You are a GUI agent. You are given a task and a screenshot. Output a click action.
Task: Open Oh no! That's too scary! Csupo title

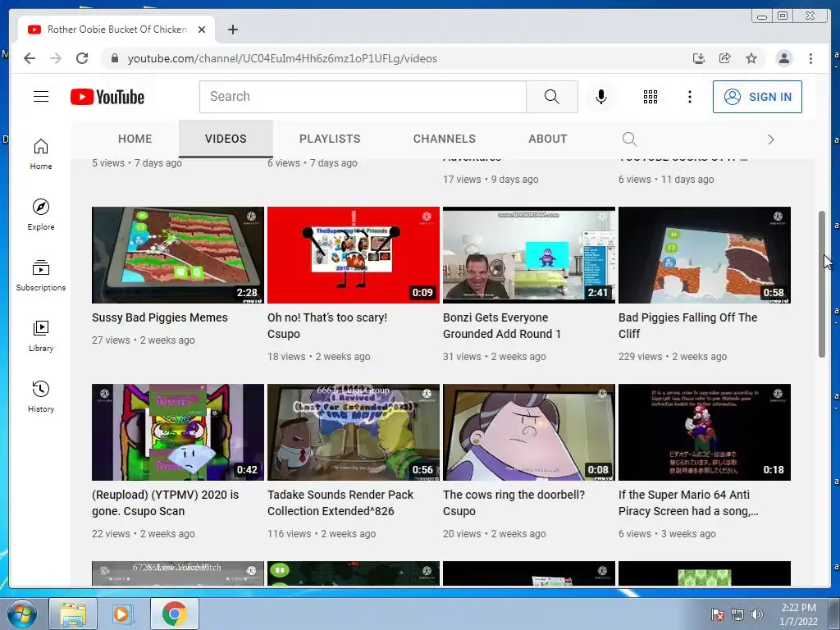327,326
